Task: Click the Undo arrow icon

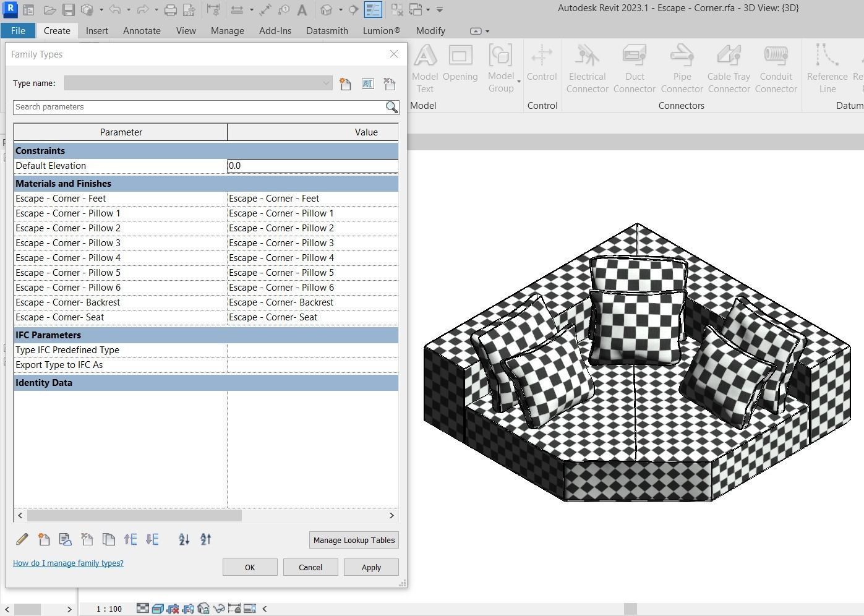Action: (x=114, y=10)
